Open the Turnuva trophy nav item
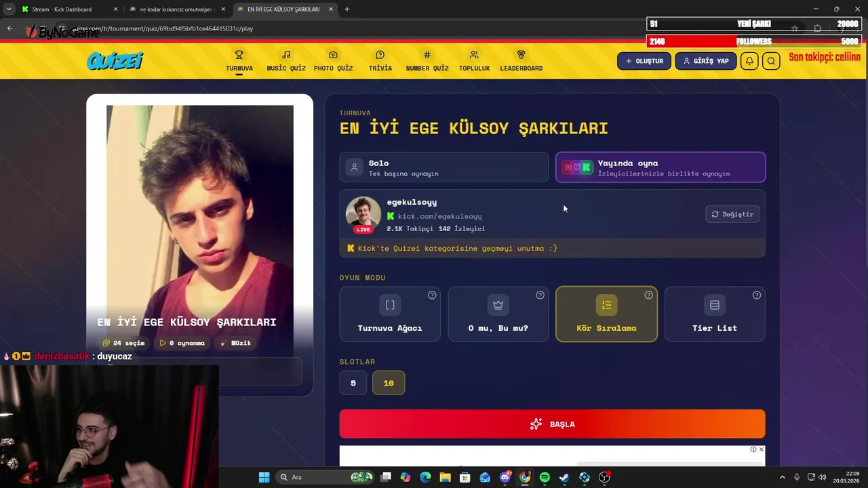Viewport: 868px width, 488px height. [239, 61]
